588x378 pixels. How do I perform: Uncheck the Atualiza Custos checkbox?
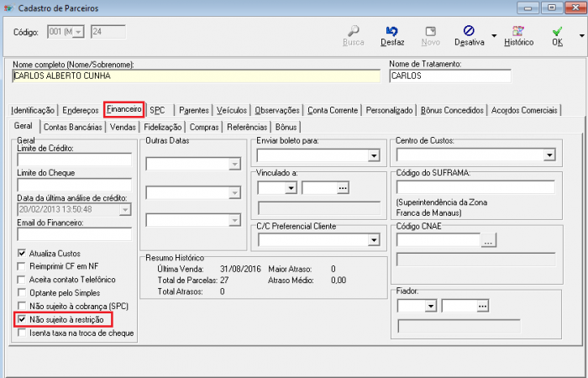click(x=22, y=253)
